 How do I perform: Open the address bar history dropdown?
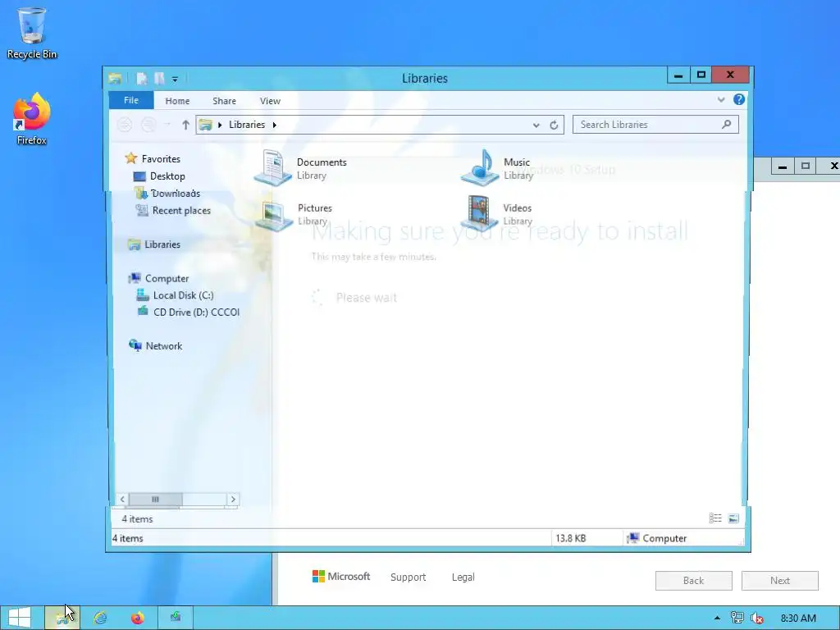coord(536,125)
